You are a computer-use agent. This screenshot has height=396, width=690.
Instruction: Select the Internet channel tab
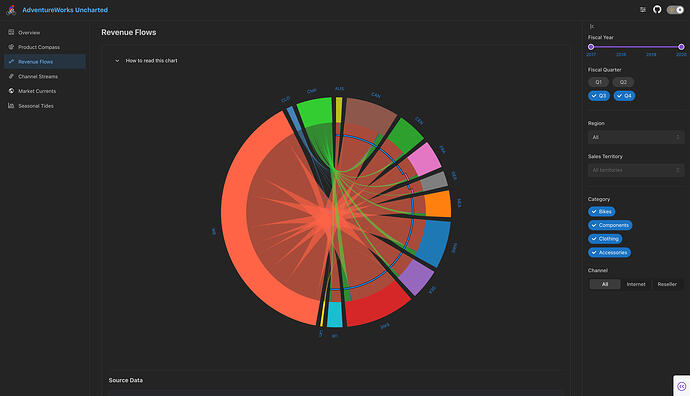point(636,284)
